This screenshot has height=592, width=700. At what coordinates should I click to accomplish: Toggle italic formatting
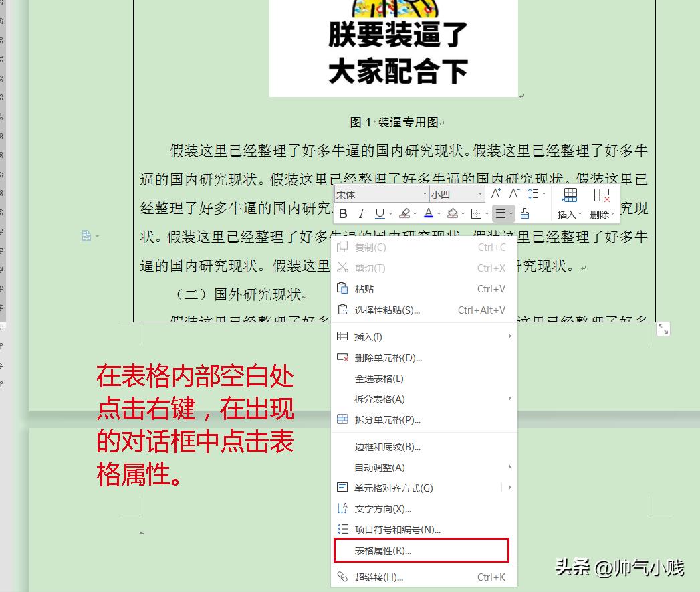(361, 213)
